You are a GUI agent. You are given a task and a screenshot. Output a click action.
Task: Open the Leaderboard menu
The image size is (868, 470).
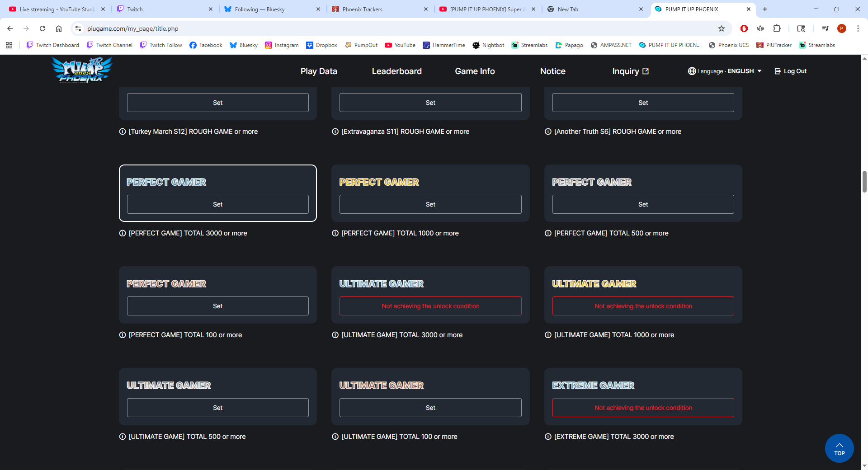[396, 71]
